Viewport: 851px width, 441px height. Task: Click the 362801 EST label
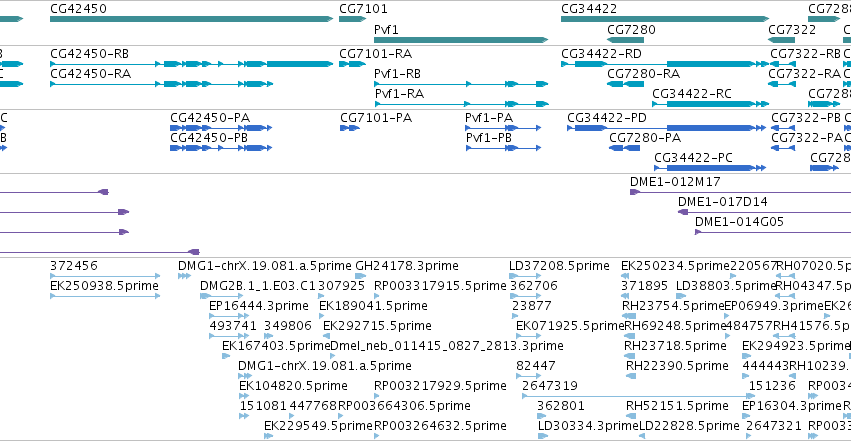click(x=561, y=406)
